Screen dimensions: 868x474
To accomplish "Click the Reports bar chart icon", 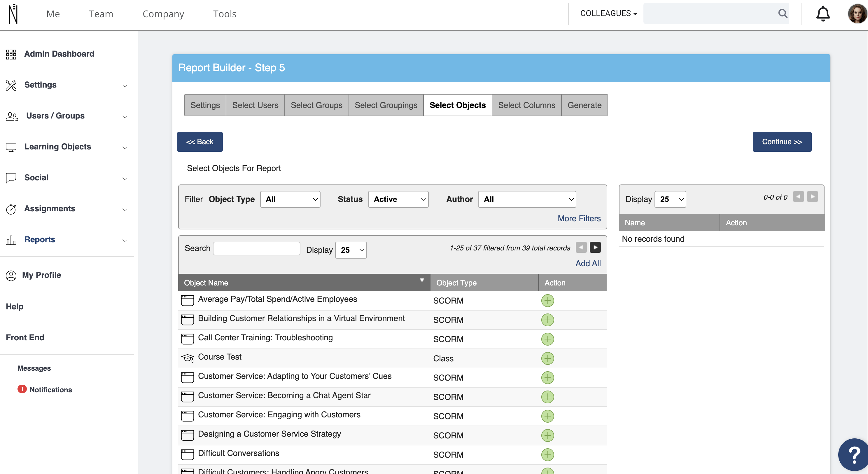I will pos(11,240).
